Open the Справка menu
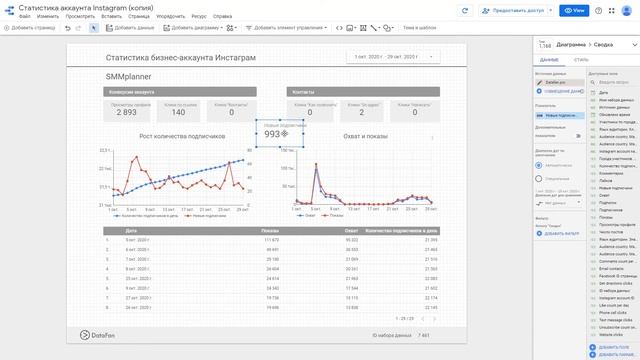This screenshot has height=360, width=640. (222, 16)
